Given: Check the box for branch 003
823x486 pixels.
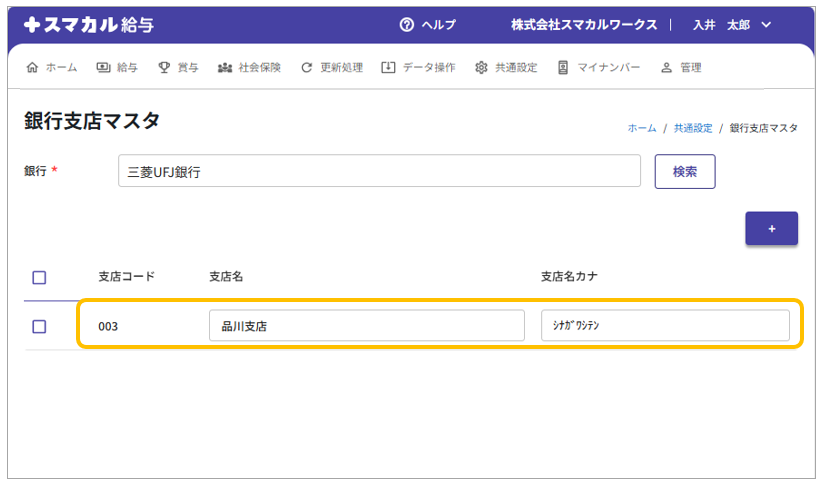Looking at the screenshot, I should coord(40,326).
